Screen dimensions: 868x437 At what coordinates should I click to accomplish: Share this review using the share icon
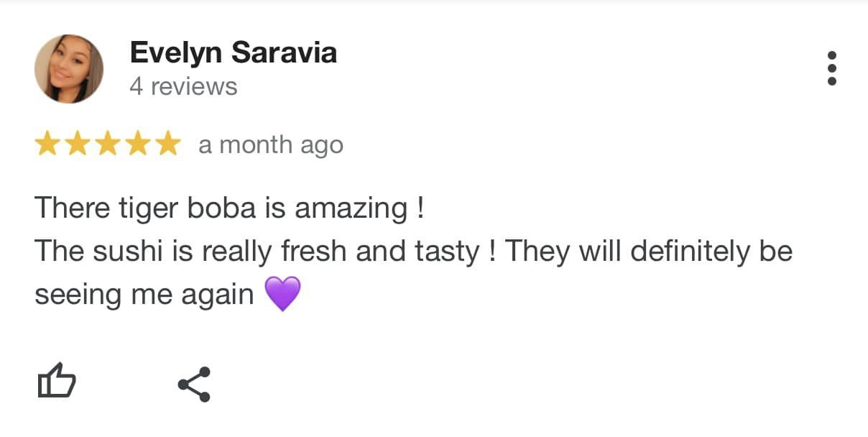click(x=194, y=384)
